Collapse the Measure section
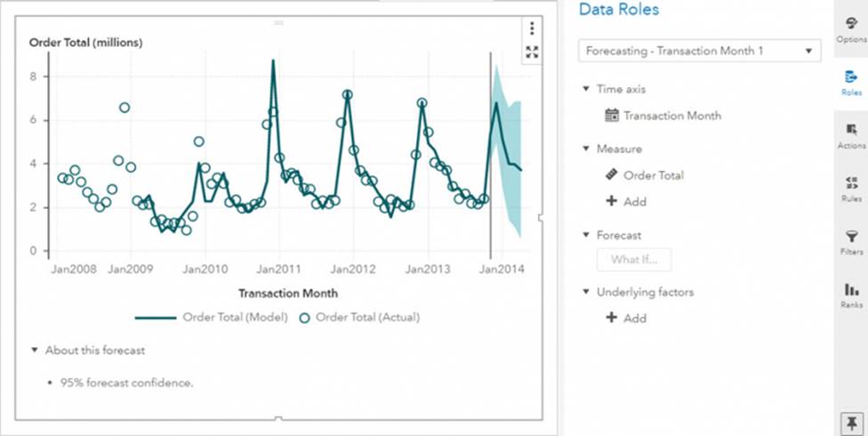This screenshot has width=868, height=436. [586, 149]
